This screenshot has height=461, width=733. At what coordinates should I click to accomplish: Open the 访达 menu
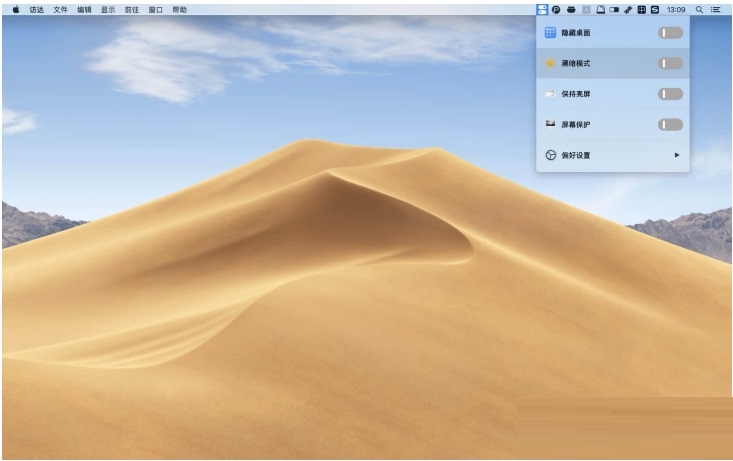pyautogui.click(x=36, y=10)
